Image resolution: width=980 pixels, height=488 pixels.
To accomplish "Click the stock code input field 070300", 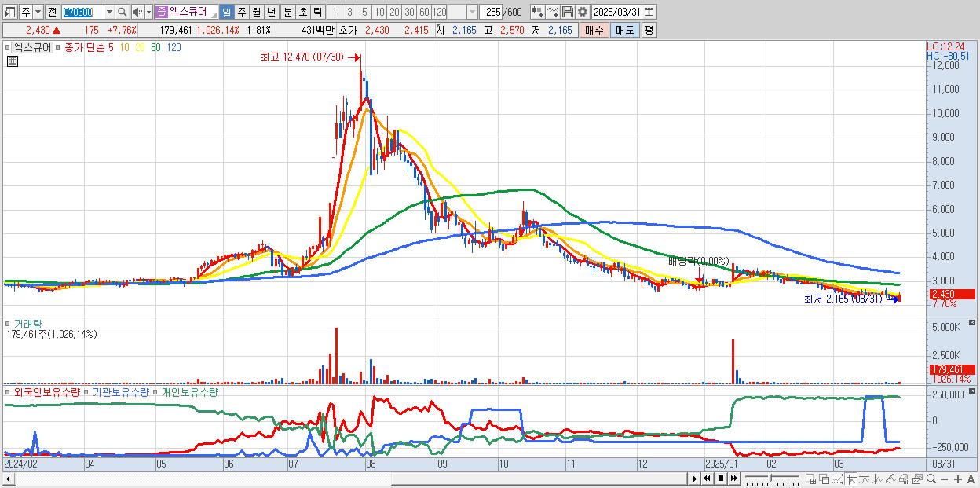I will pos(82,12).
